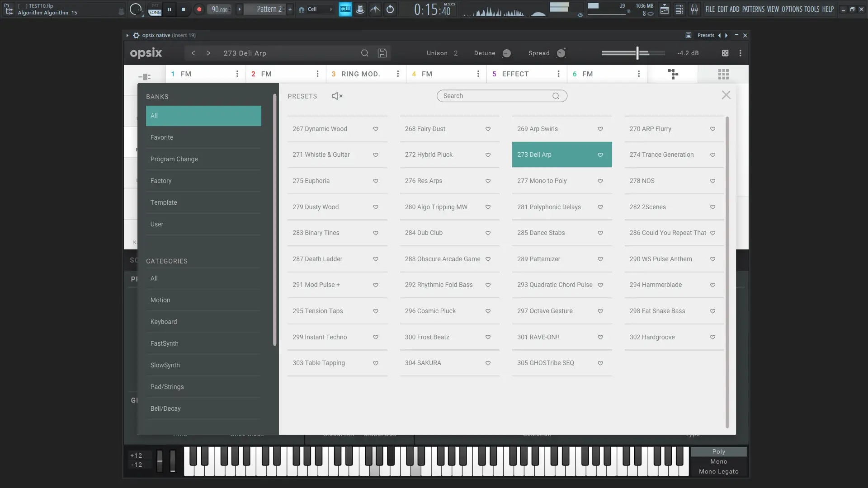Favorite the 276 Res Arps preset

(488, 181)
